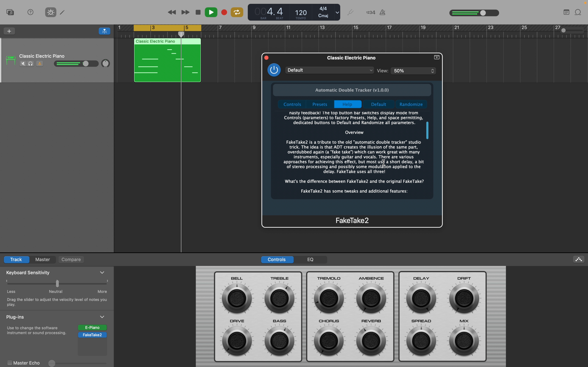
Task: Switch to the EQ tab
Action: 310,259
